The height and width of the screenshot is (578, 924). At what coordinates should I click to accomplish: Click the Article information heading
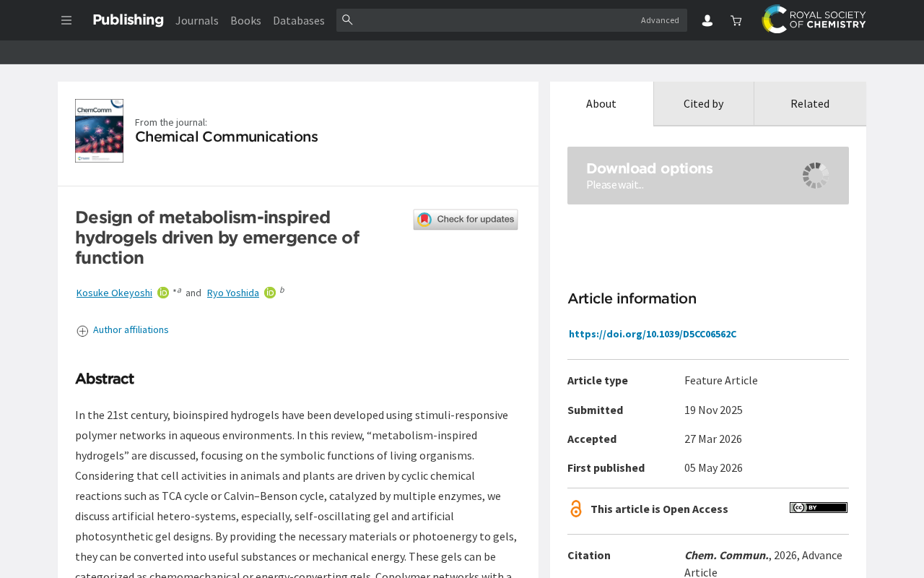[x=632, y=298]
